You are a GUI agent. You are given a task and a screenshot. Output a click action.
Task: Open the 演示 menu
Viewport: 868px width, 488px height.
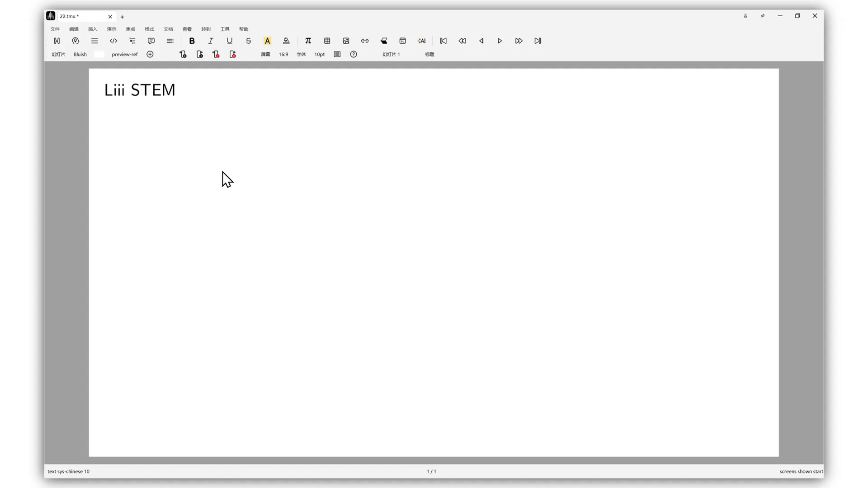click(x=112, y=29)
